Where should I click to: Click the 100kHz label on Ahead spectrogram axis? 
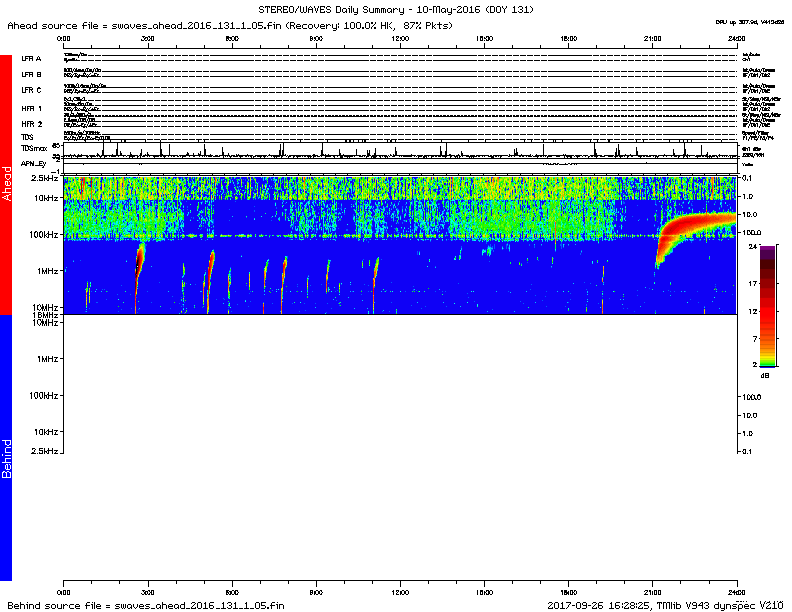tap(42, 235)
